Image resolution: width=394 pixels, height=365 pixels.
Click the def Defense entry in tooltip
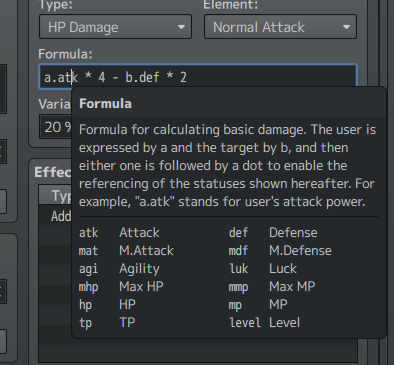[273, 232]
